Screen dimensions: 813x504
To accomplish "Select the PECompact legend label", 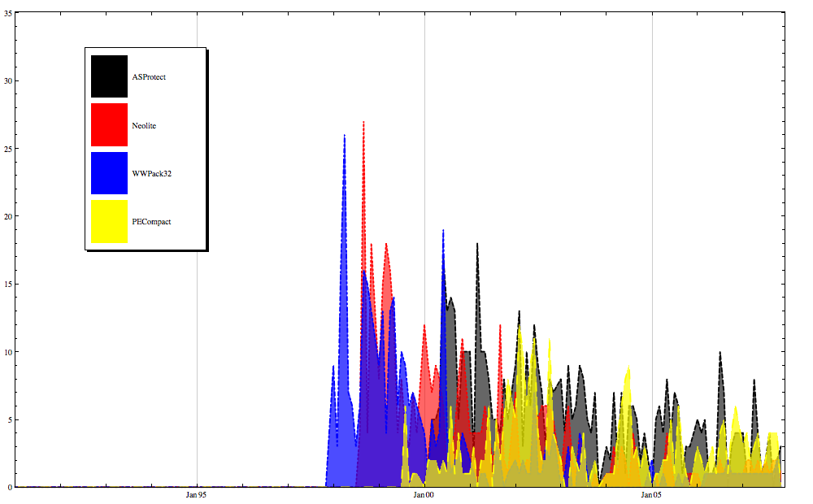I will point(151,221).
